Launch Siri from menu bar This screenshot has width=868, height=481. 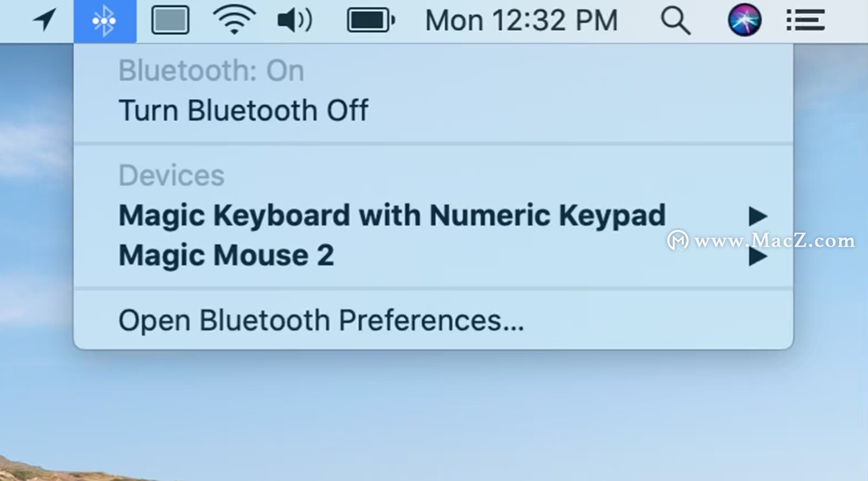pyautogui.click(x=744, y=20)
